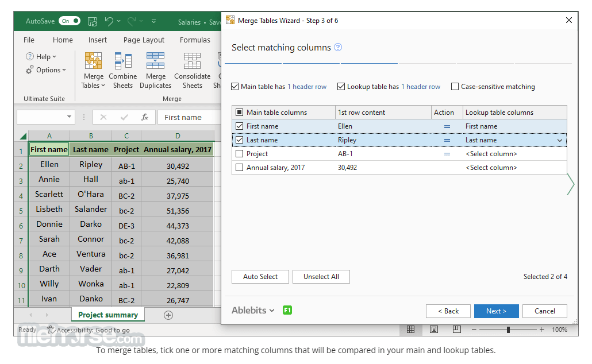Toggle the select-all Main table columns checkbox
The height and width of the screenshot is (364, 592).
[x=239, y=112]
